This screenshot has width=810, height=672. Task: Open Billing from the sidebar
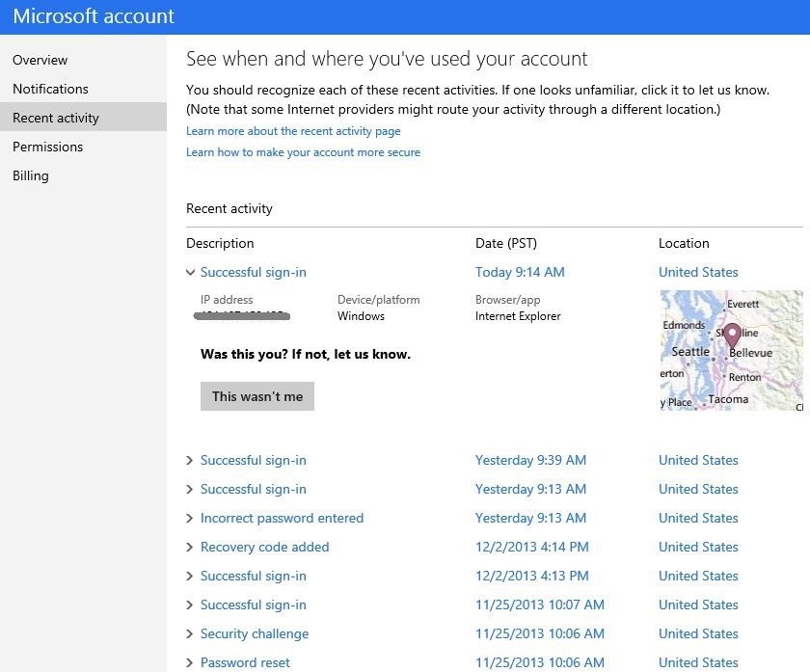click(x=31, y=175)
